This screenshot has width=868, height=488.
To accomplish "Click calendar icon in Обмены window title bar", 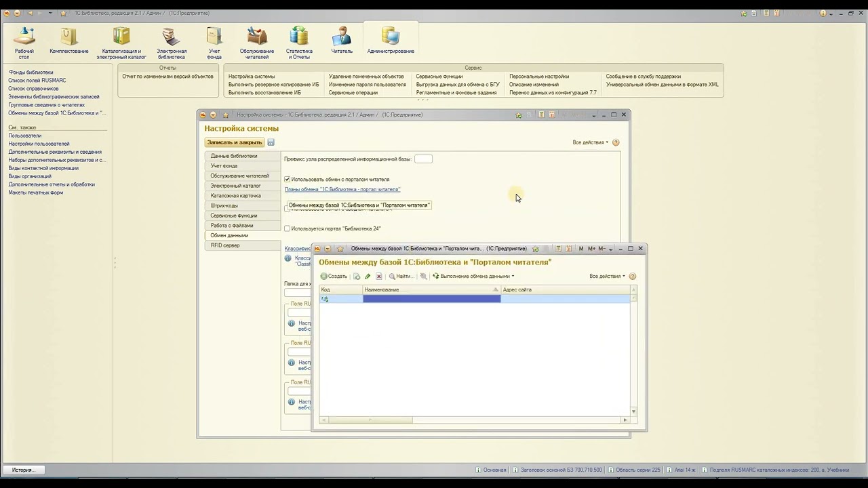I will [569, 249].
